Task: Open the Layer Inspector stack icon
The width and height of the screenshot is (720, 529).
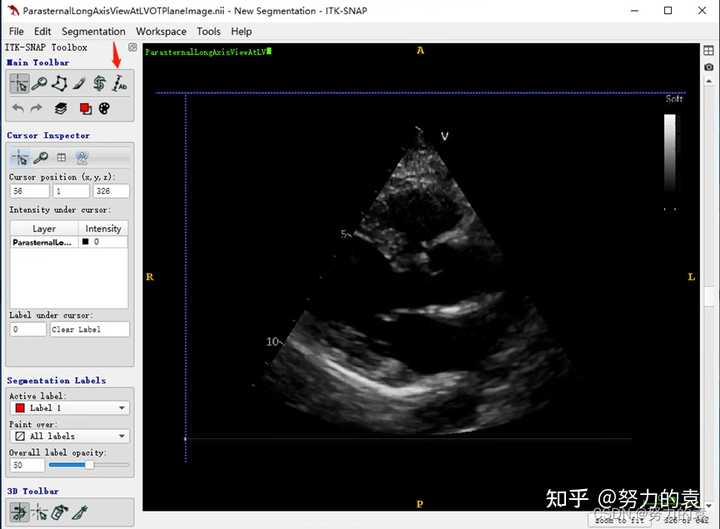Action: point(61,109)
